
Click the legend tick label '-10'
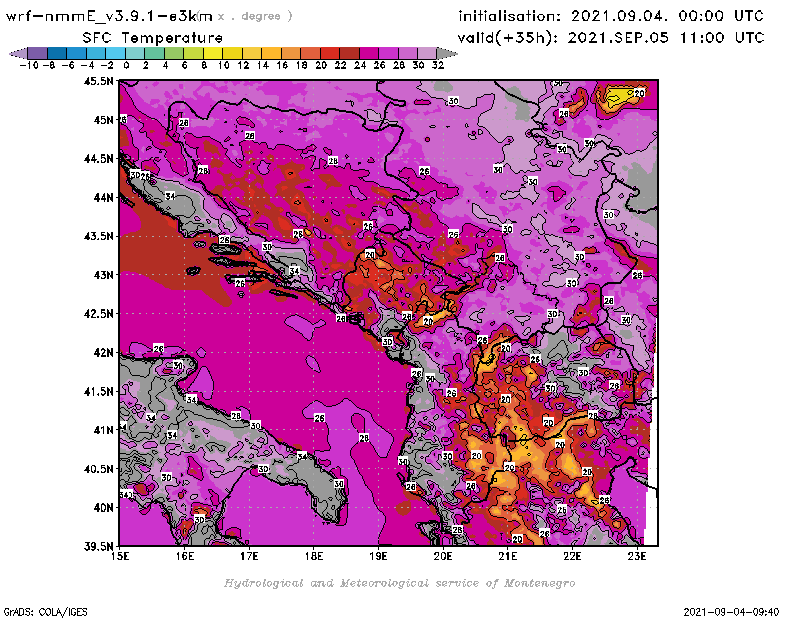(x=29, y=65)
